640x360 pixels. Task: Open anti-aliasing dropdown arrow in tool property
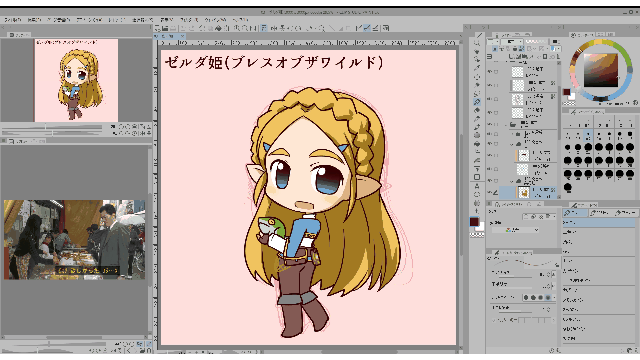[x=554, y=298]
